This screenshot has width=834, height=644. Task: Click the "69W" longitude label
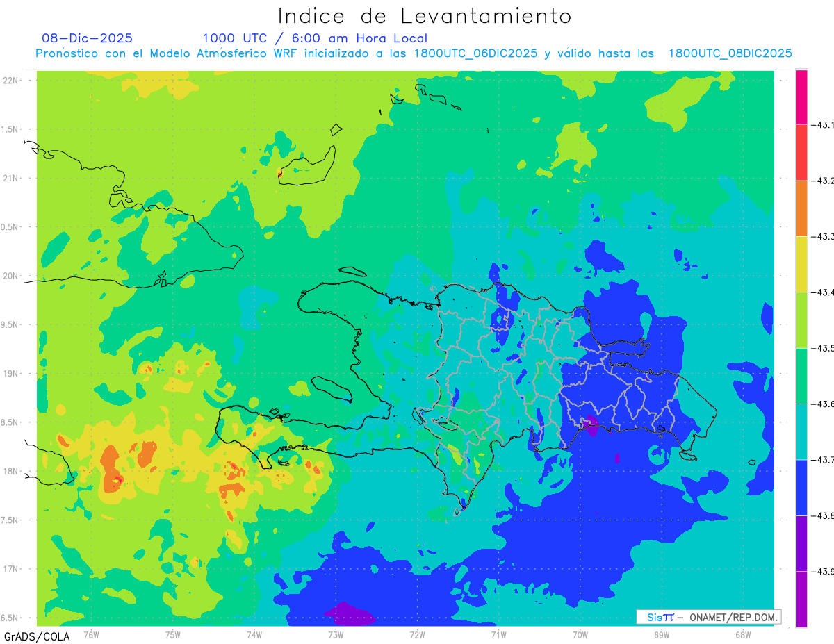[661, 634]
